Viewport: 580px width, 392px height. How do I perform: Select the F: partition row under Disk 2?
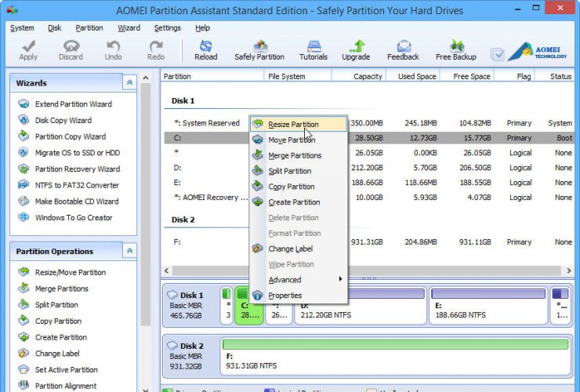[369, 242]
